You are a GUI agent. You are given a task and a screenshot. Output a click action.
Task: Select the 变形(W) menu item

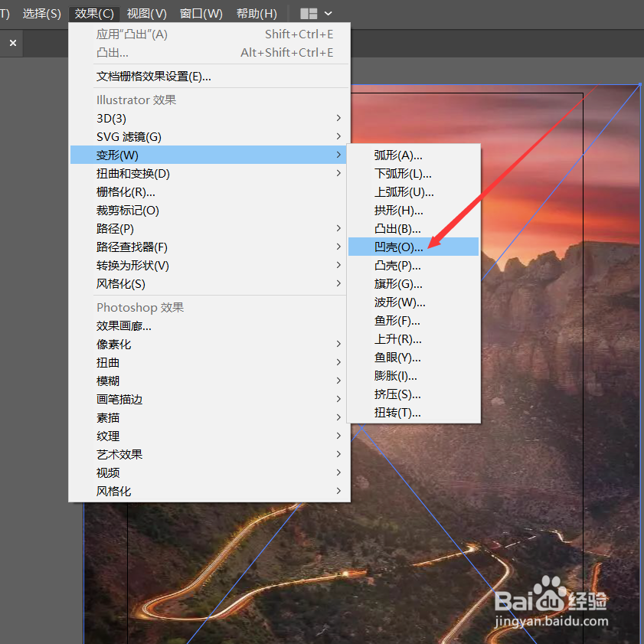click(208, 155)
